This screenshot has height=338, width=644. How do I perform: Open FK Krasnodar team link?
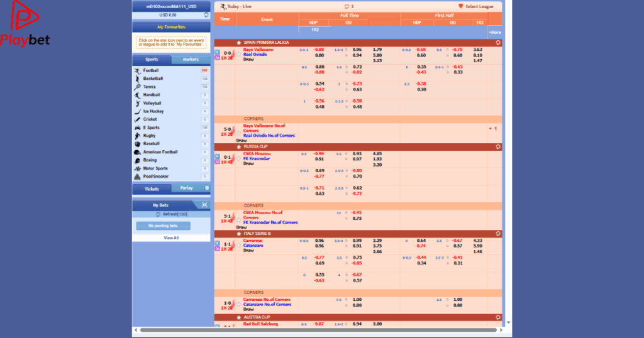click(257, 159)
